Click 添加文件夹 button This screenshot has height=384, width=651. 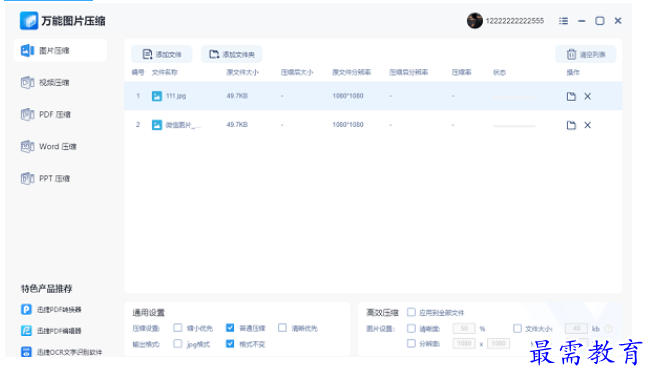coord(232,54)
